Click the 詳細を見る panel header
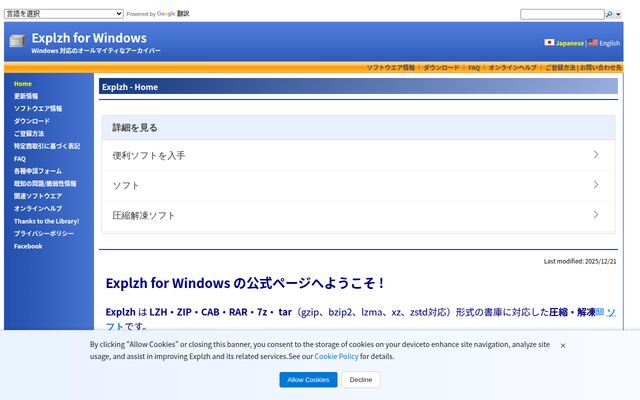 [358, 128]
